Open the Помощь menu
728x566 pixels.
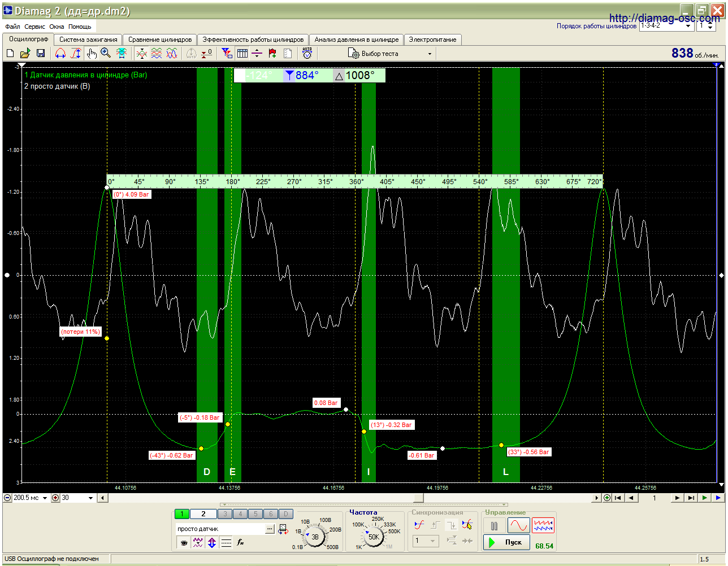tap(80, 27)
